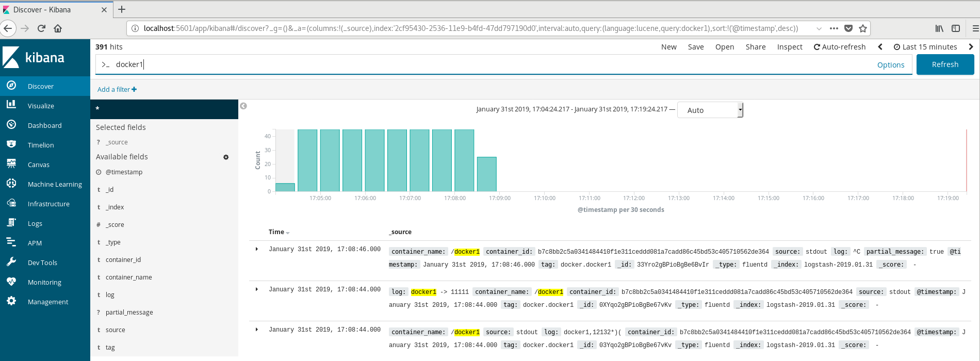Click Save in the top menu
980x361 pixels.
pos(696,47)
